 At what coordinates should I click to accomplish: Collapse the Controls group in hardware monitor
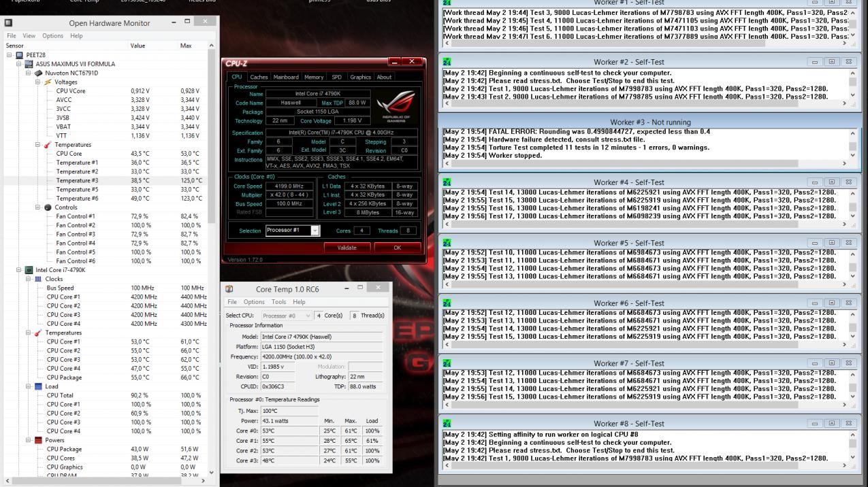pos(38,207)
